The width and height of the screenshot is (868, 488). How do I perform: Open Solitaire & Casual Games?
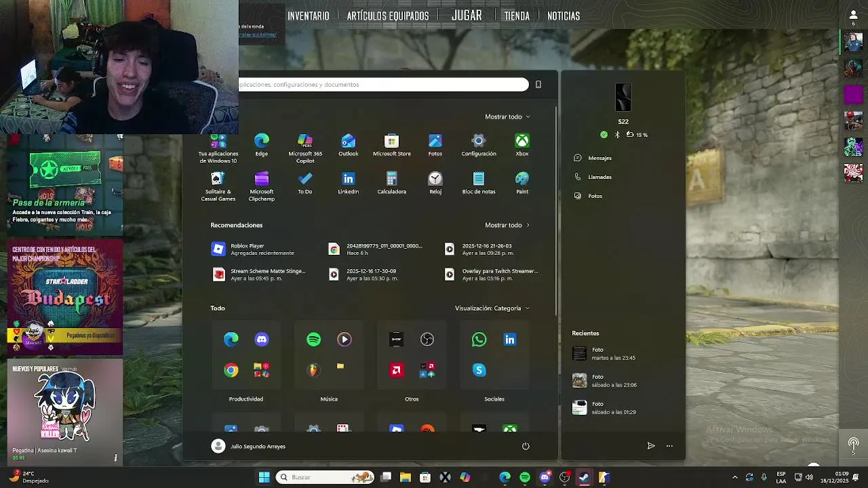218,186
